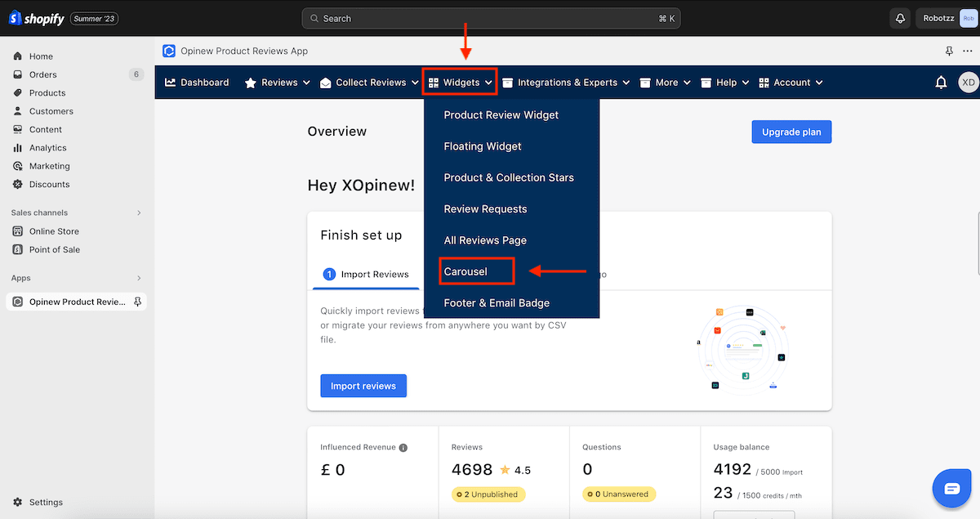980x519 pixels.
Task: Switch to the Import Reviews setup step
Action: [x=376, y=275]
